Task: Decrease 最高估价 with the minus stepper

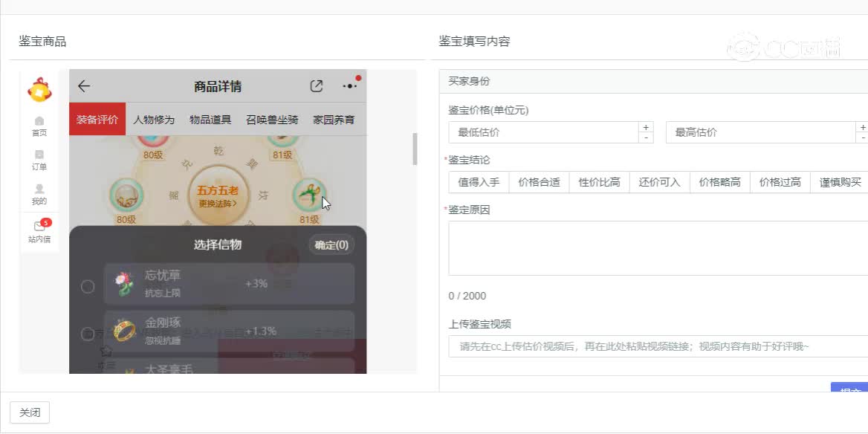Action: pos(863,137)
